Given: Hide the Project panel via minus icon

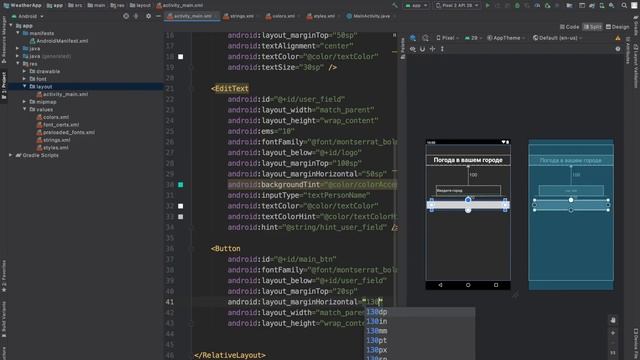Looking at the screenshot, I should [158, 16].
